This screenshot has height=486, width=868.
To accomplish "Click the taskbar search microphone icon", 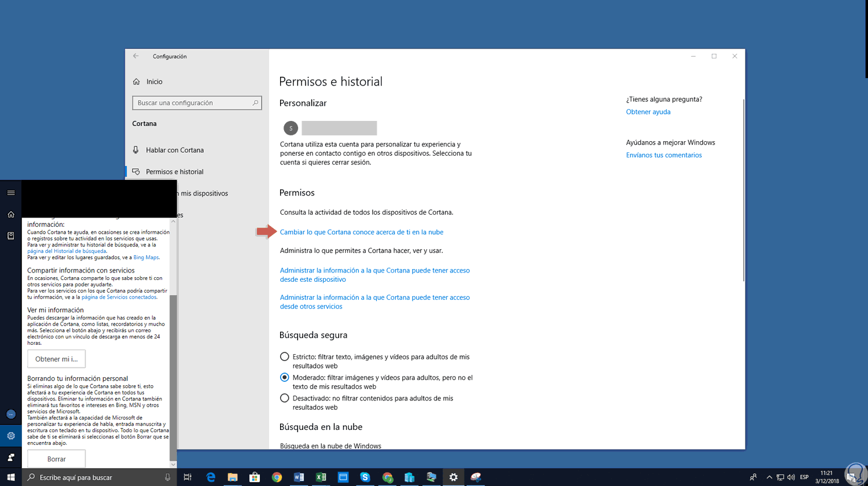I will (x=168, y=477).
